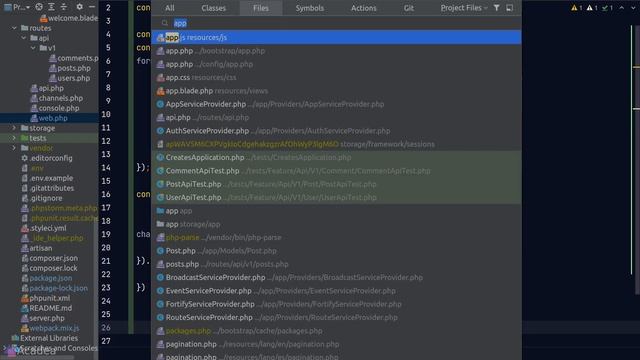Go to next highlighted error arrow
This screenshot has width=640, height=360.
click(634, 8)
